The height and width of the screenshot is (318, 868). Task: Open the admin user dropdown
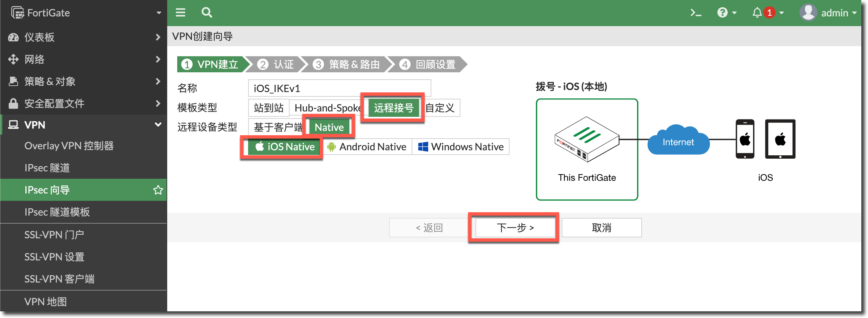click(x=829, y=13)
